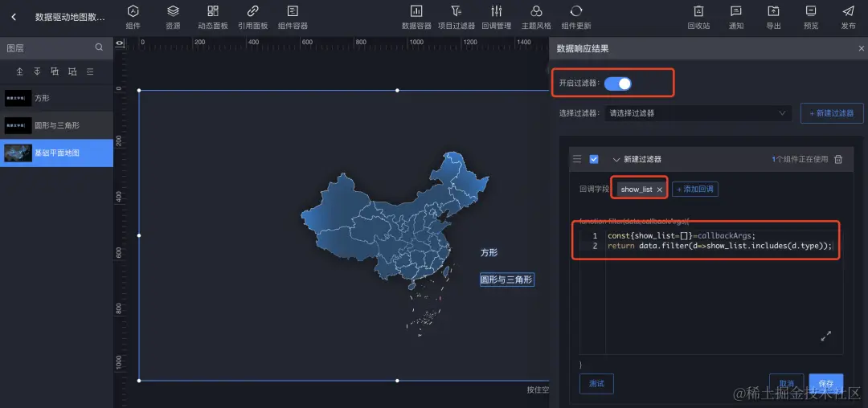Click the send to back layer icon
Viewport: 868px width, 408px height.
click(72, 71)
